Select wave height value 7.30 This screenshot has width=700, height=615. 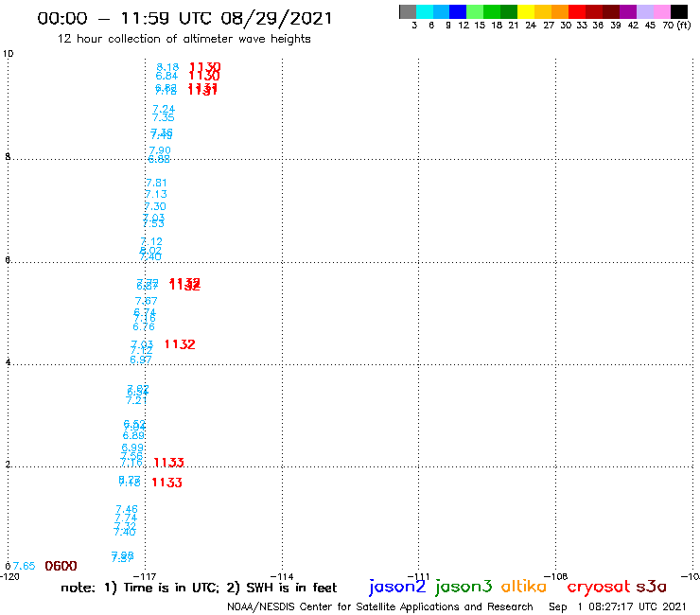155,206
